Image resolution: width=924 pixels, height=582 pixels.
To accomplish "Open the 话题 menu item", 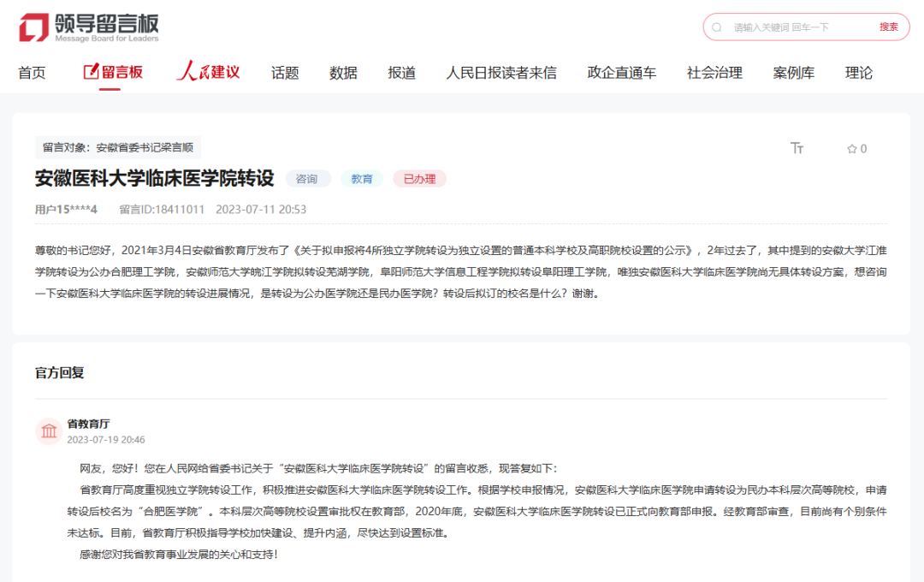I will (285, 73).
